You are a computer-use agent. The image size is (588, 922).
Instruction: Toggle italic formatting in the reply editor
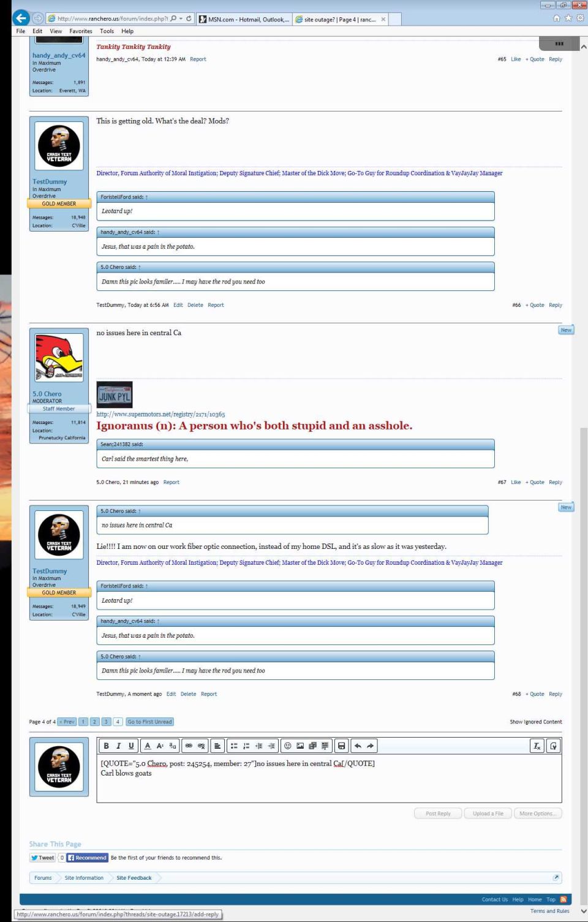pyautogui.click(x=119, y=746)
